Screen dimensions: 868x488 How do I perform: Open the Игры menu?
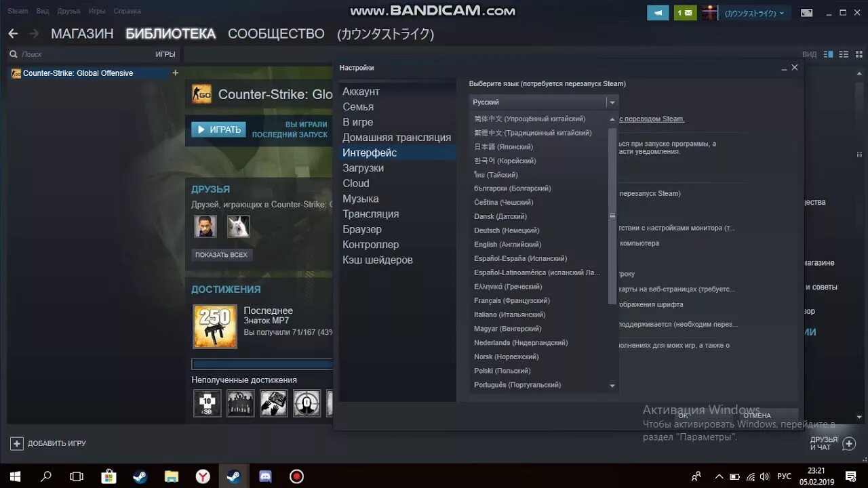(97, 11)
